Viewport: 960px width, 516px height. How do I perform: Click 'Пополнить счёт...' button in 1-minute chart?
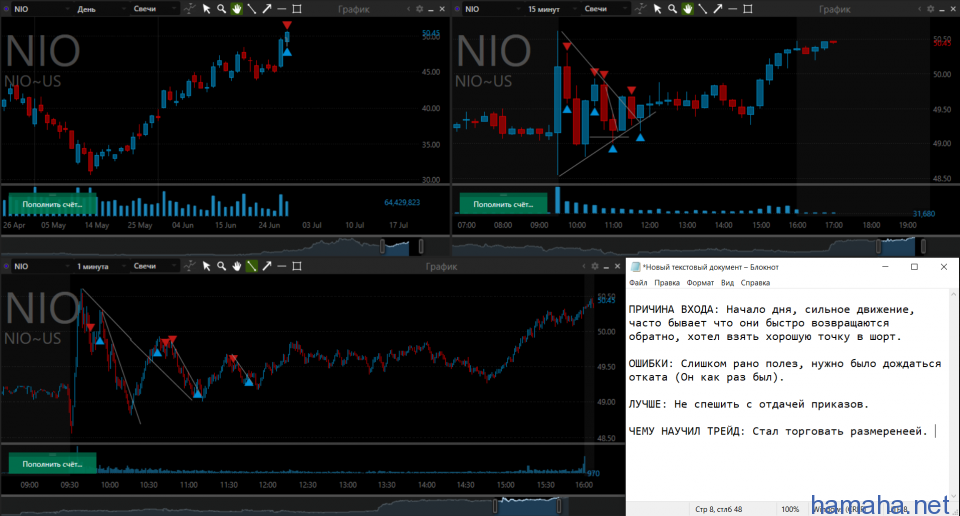(x=52, y=464)
